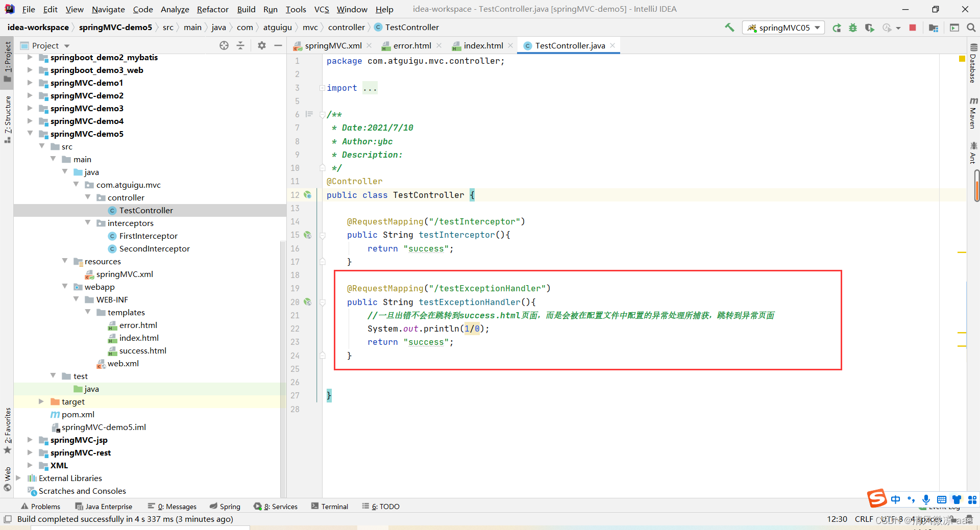Collapse the templates folder
The height and width of the screenshot is (530, 980).
(x=88, y=312)
